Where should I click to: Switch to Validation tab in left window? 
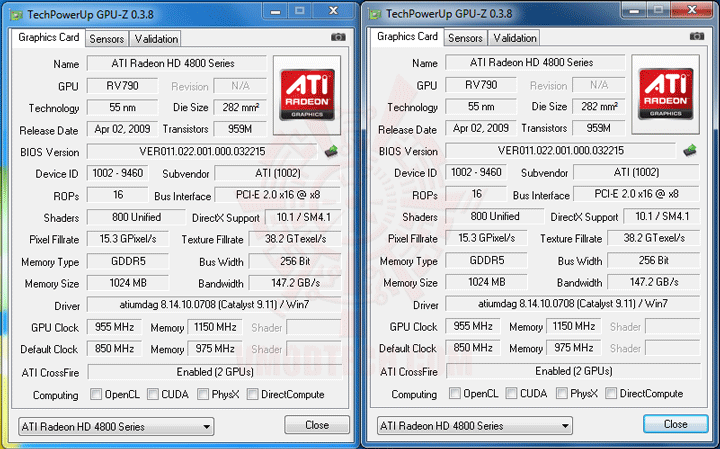click(x=156, y=39)
